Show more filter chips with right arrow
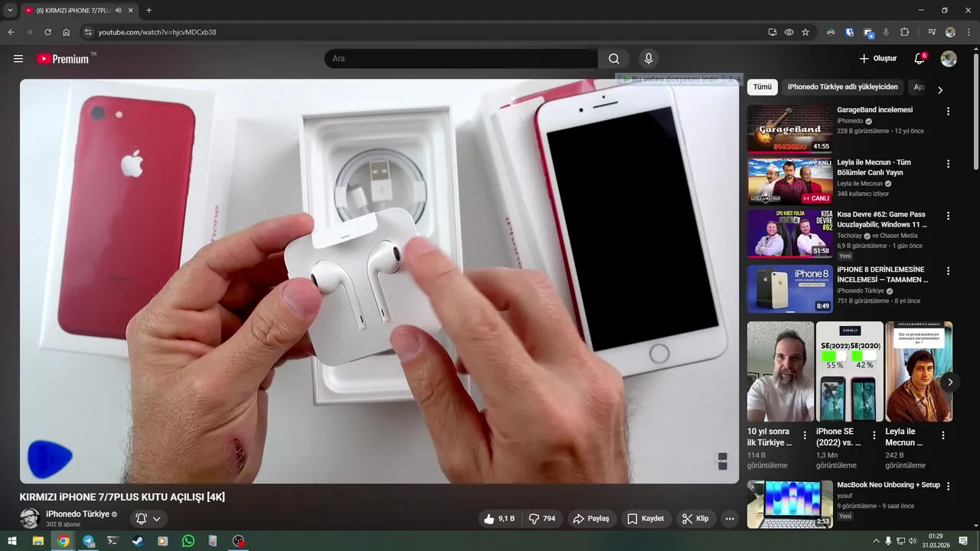The image size is (980, 551). pos(940,90)
